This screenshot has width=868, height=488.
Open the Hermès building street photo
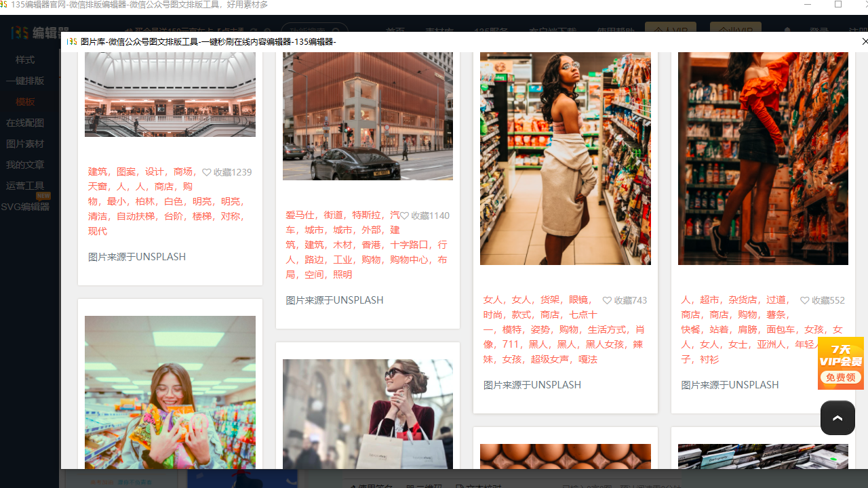click(368, 116)
